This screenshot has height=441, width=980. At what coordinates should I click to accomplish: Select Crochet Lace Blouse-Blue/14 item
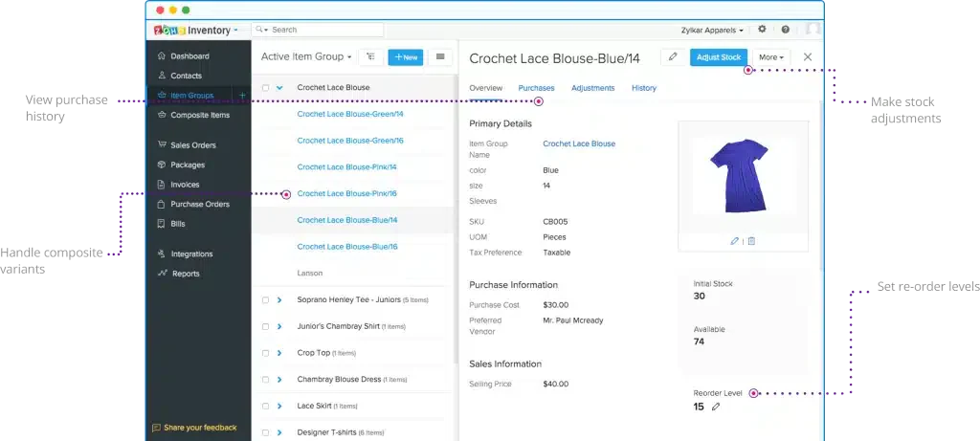[347, 220]
